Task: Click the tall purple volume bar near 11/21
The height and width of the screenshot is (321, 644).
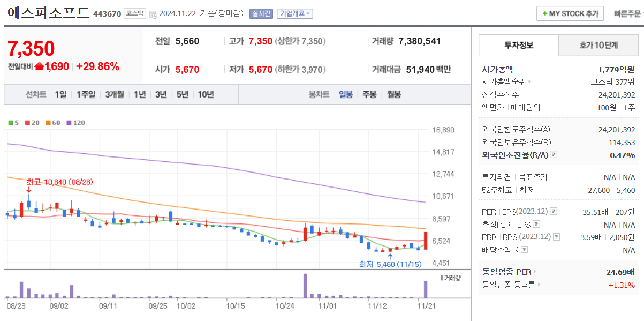Action: coord(426,289)
